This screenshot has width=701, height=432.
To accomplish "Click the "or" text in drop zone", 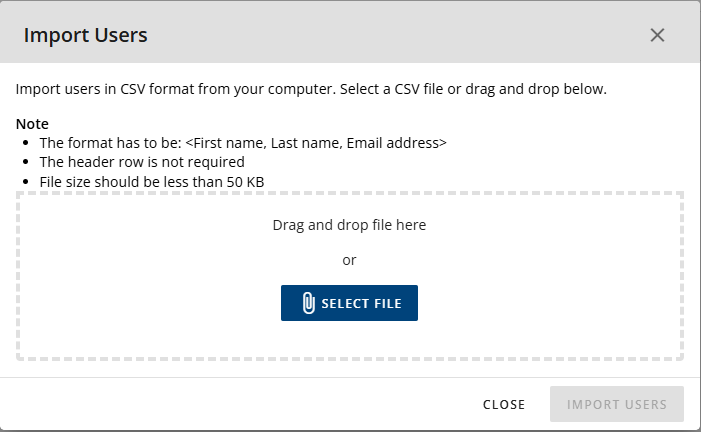I will (x=349, y=260).
